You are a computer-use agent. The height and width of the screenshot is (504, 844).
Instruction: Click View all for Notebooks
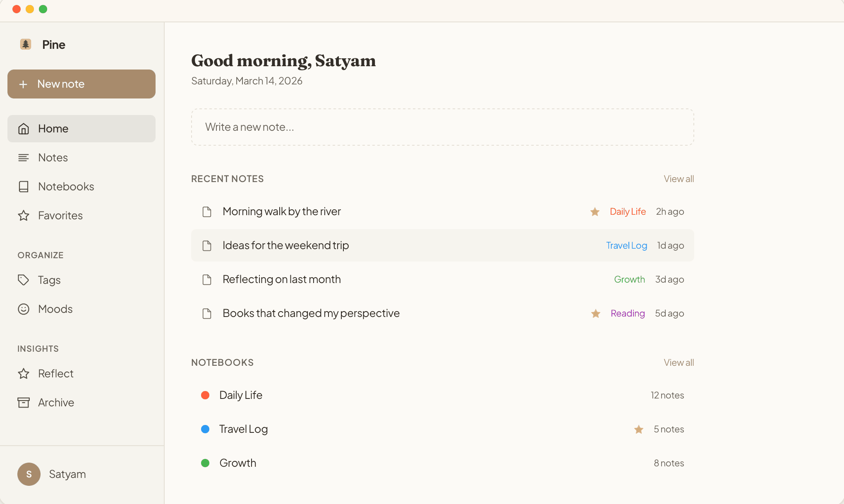point(679,362)
